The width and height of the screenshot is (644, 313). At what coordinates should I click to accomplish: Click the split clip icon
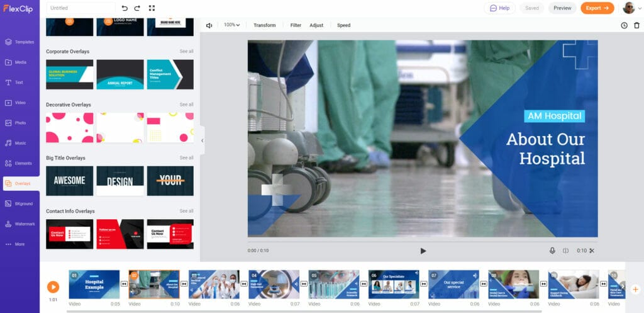565,251
